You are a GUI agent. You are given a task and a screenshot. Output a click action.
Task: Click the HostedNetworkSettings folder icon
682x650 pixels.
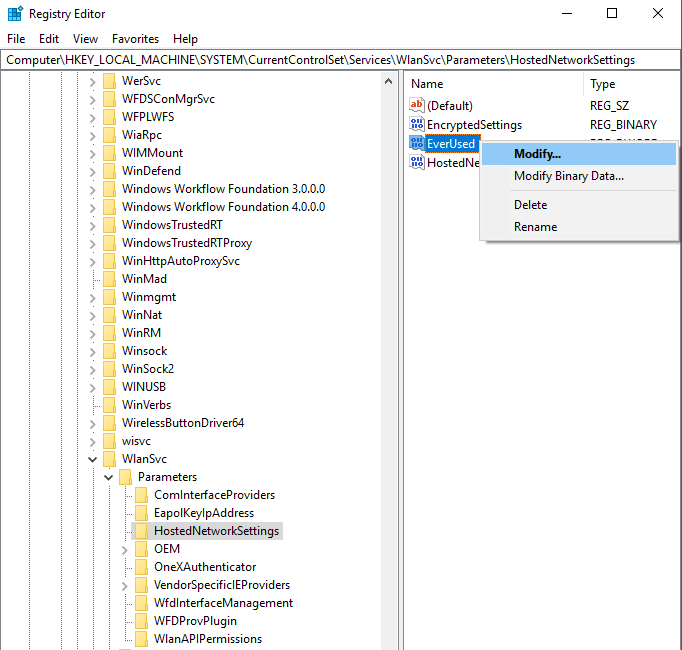[142, 531]
